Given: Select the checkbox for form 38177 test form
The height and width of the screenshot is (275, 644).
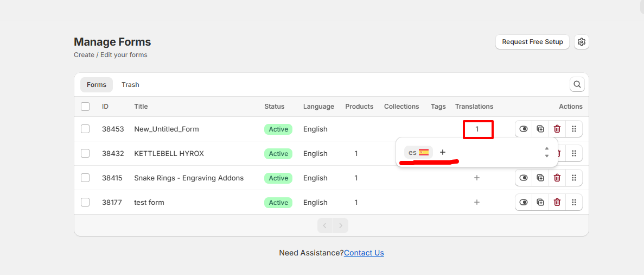Looking at the screenshot, I should click(85, 202).
